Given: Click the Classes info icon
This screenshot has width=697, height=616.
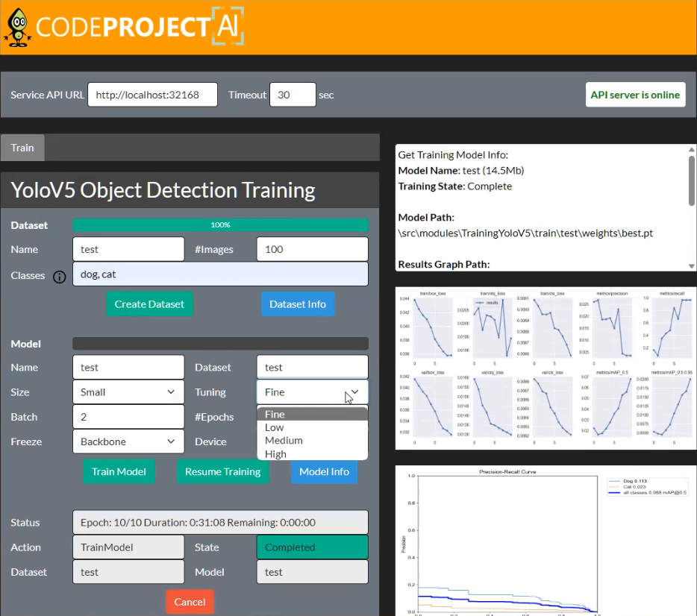Looking at the screenshot, I should pos(59,277).
